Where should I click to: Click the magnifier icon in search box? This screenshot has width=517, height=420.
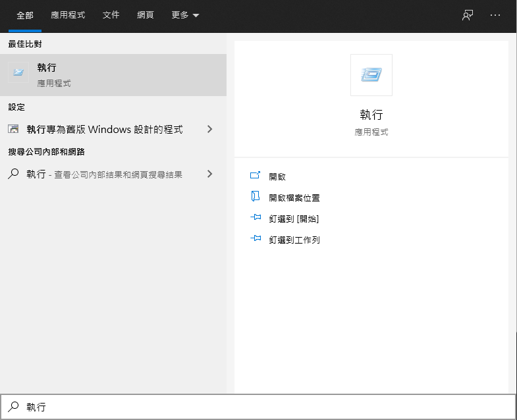[x=13, y=406]
